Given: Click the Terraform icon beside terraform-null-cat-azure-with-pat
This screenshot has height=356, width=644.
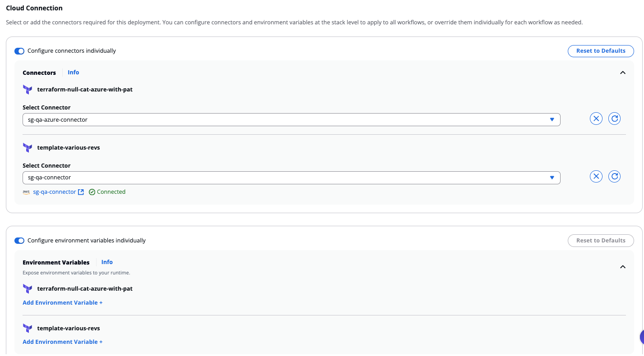Looking at the screenshot, I should tap(28, 89).
